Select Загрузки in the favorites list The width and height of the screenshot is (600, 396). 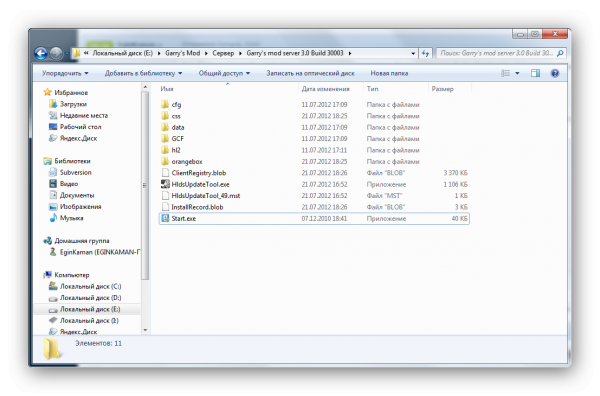[73, 104]
